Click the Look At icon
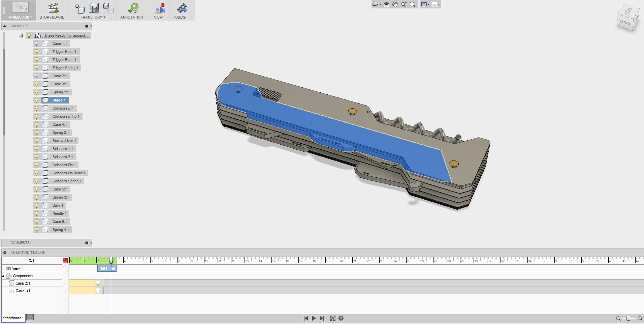644x324 pixels. tap(386, 4)
